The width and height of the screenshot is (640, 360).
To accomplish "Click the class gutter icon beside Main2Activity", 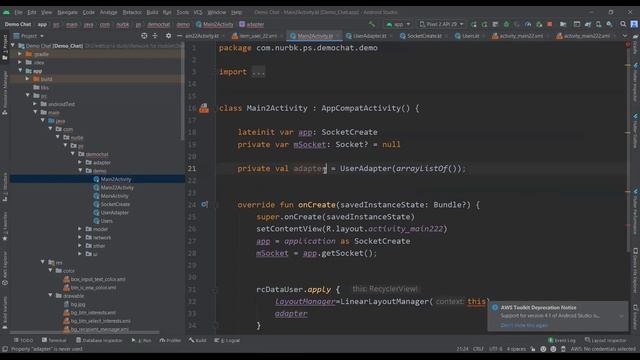I will point(204,108).
